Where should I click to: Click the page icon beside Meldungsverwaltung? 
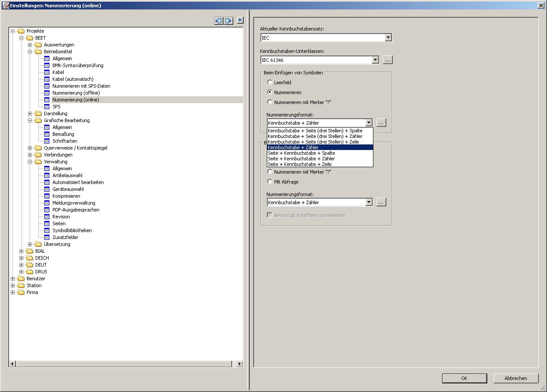[47, 203]
